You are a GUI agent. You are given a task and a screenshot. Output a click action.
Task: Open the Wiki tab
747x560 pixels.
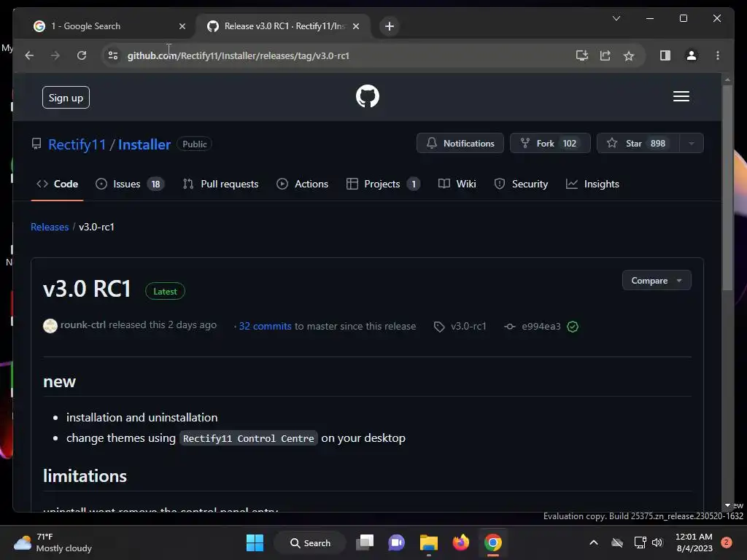coord(457,184)
